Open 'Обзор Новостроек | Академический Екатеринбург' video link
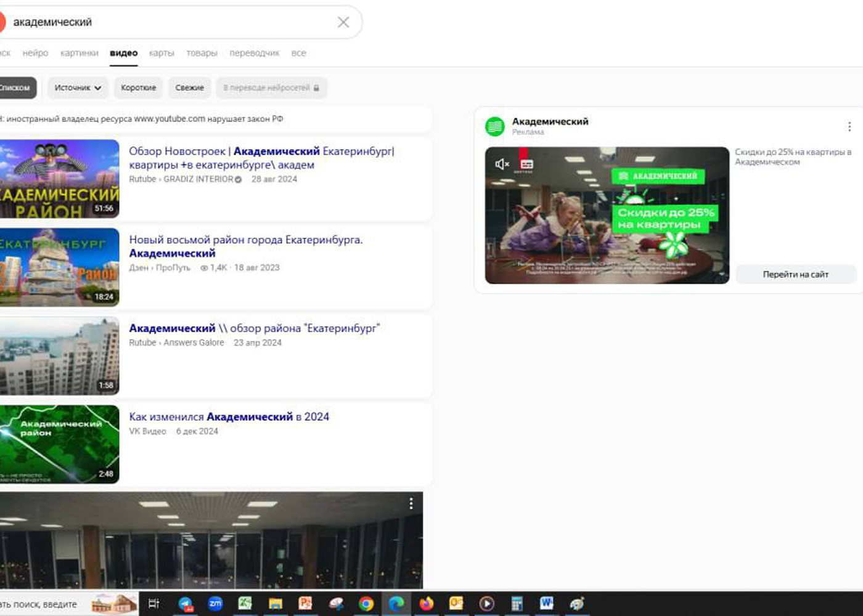The image size is (863, 616). click(x=261, y=158)
